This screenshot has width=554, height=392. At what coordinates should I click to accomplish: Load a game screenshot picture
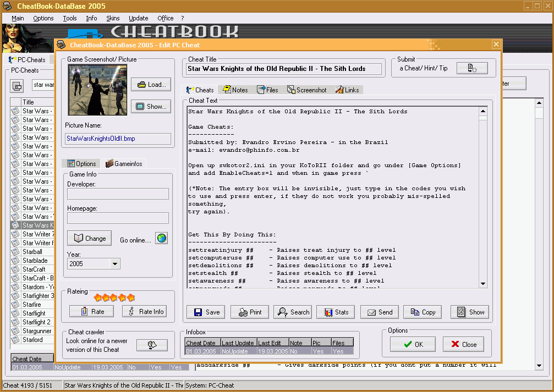151,85
